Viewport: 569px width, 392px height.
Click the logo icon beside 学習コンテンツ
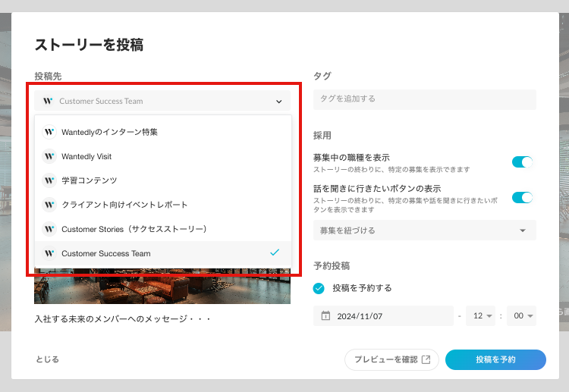49,180
